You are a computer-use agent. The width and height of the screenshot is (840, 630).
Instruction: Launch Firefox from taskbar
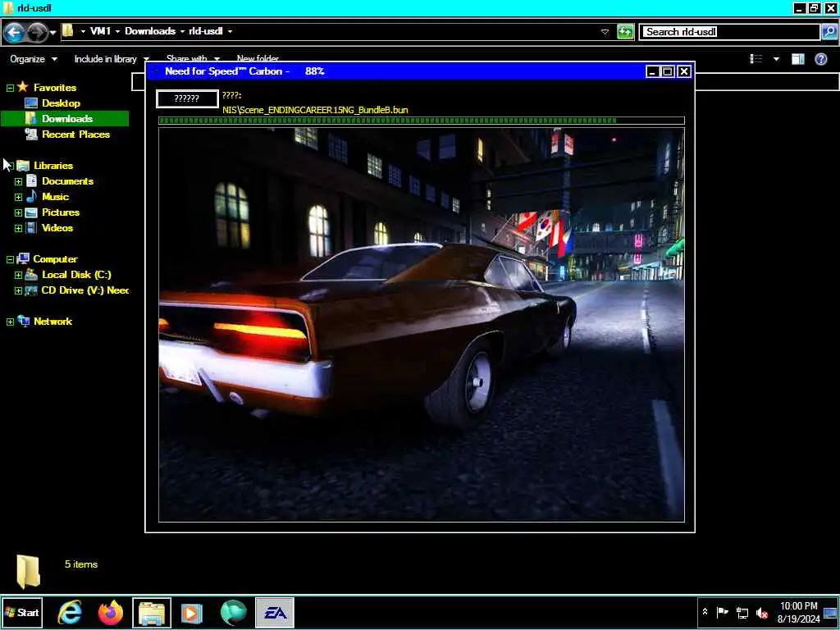click(111, 612)
